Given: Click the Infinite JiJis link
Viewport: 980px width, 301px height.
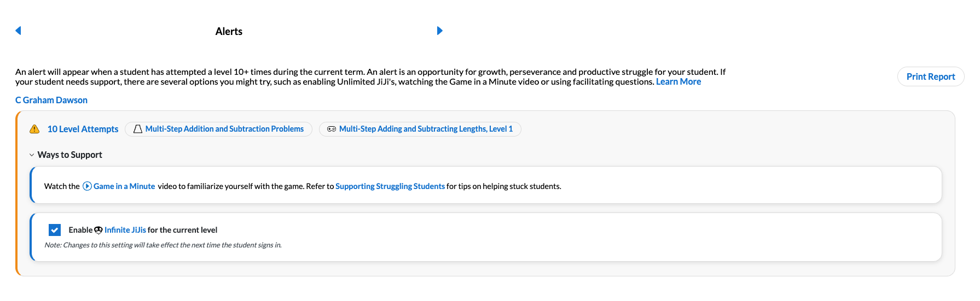Looking at the screenshot, I should 125,230.
